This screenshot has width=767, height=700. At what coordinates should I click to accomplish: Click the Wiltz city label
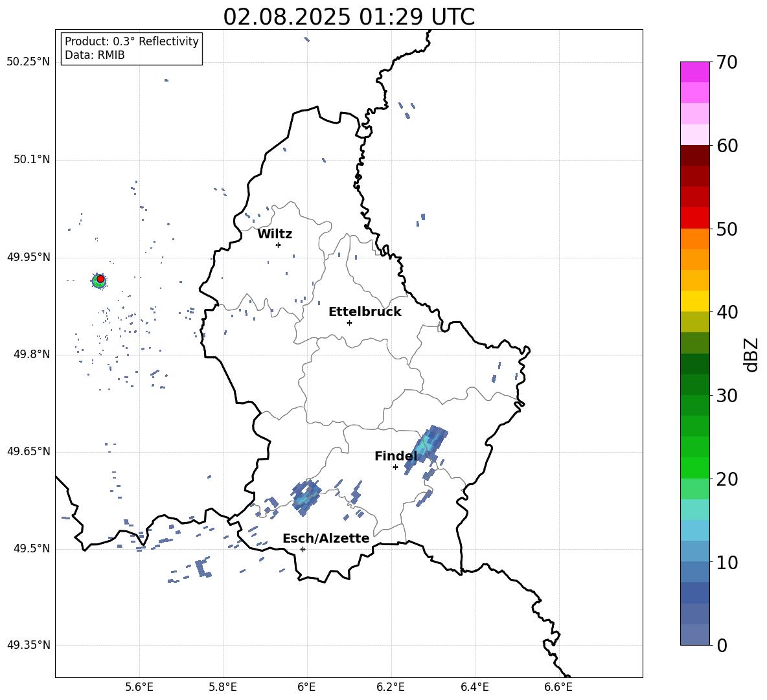275,234
